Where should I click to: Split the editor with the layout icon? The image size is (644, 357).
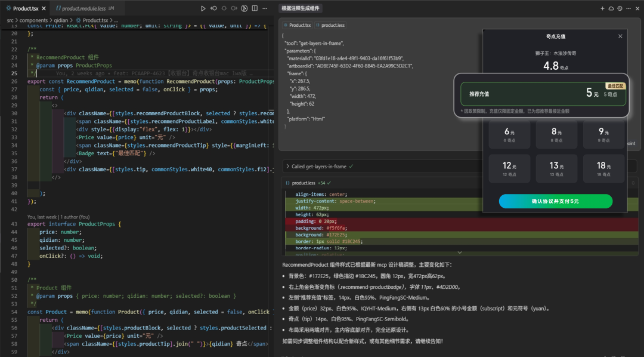click(x=255, y=8)
